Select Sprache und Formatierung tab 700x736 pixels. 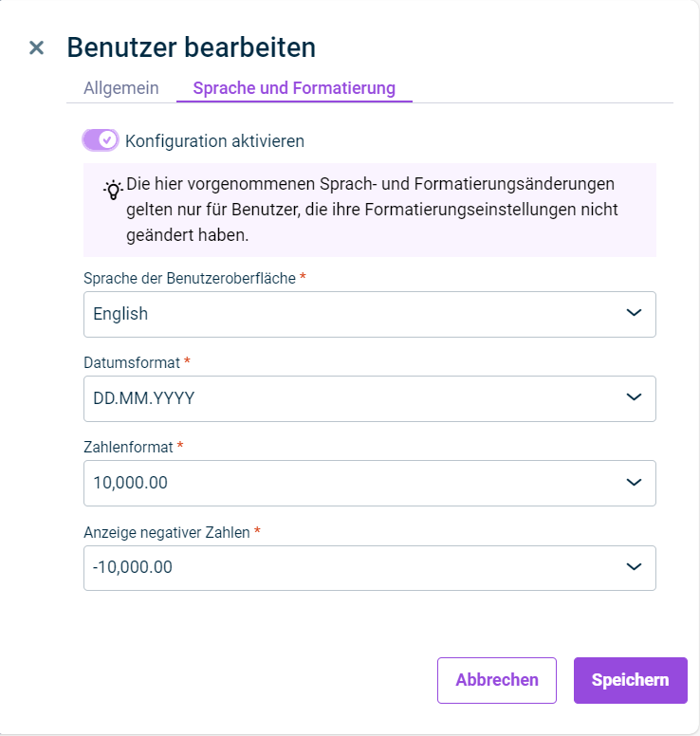click(x=294, y=88)
